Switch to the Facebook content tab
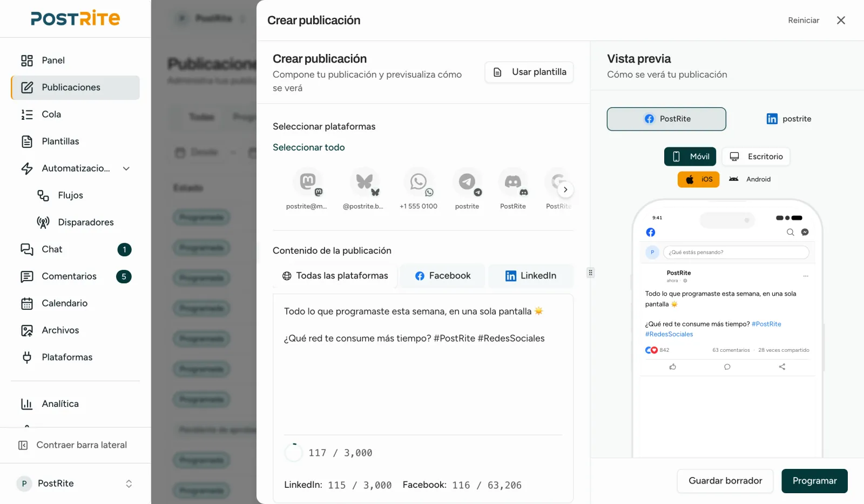The height and width of the screenshot is (504, 864). point(443,276)
